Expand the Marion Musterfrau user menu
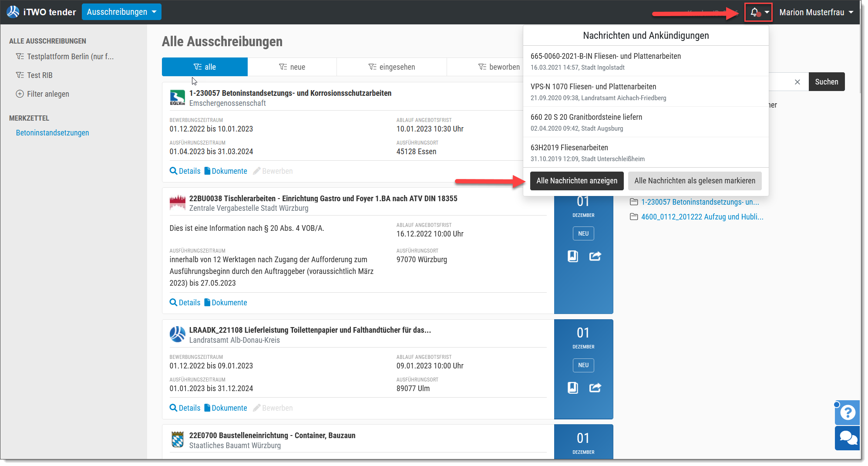 click(816, 12)
